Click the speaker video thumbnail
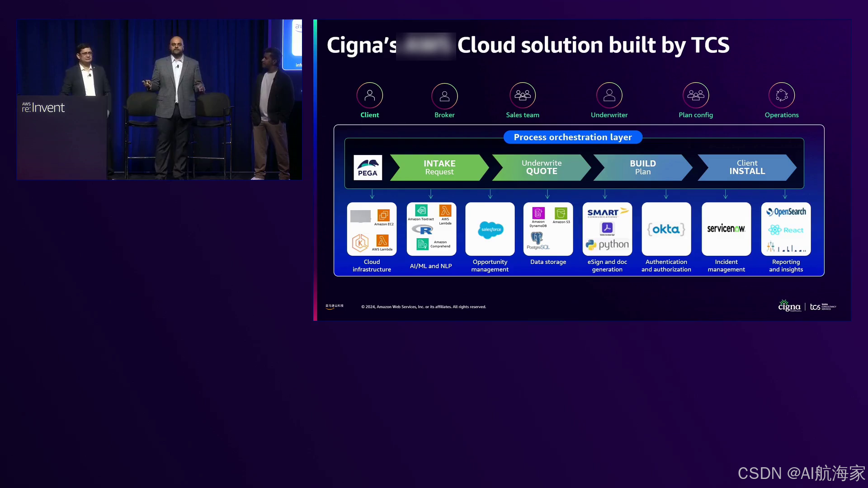Screen dimensions: 868x488 click(159, 99)
